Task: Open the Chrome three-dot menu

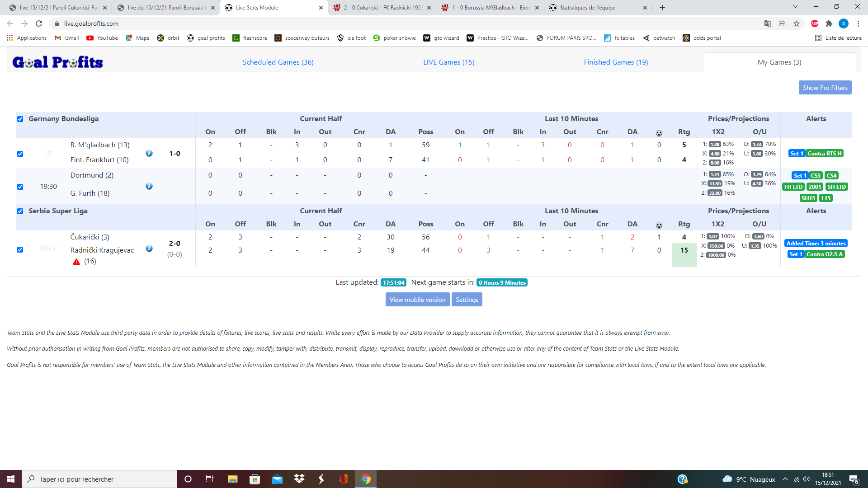Action: click(858, 23)
